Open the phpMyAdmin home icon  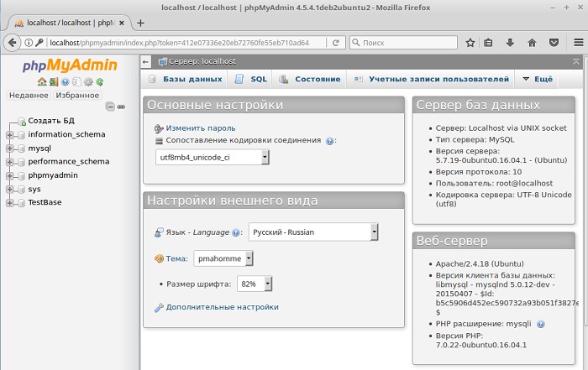pos(42,81)
